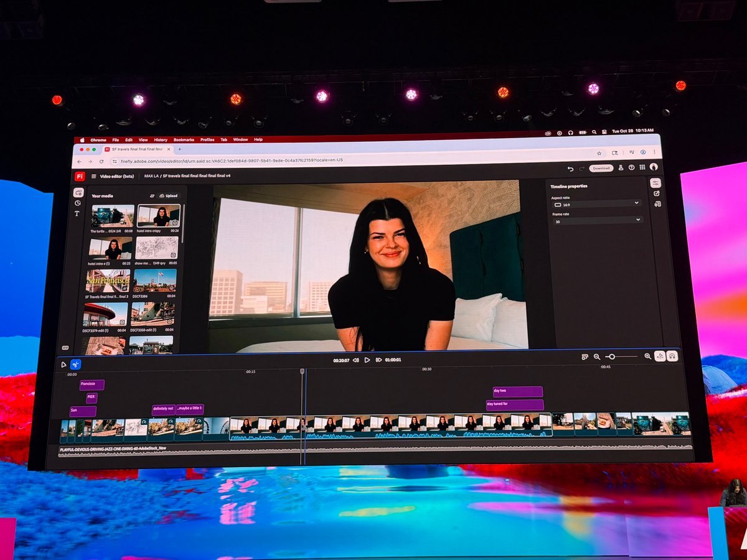Select the DSCF3350-edit (1) thumbnail
Screen dimensions: 747x560
tap(153, 313)
